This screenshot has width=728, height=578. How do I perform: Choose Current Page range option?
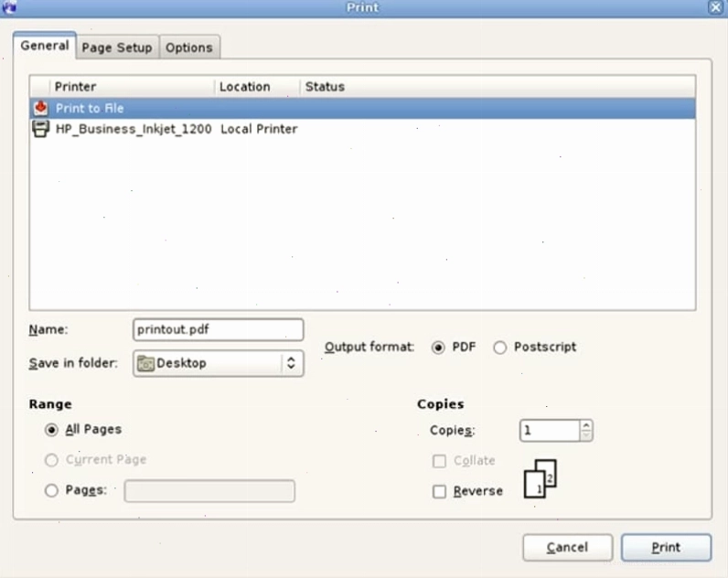point(51,460)
